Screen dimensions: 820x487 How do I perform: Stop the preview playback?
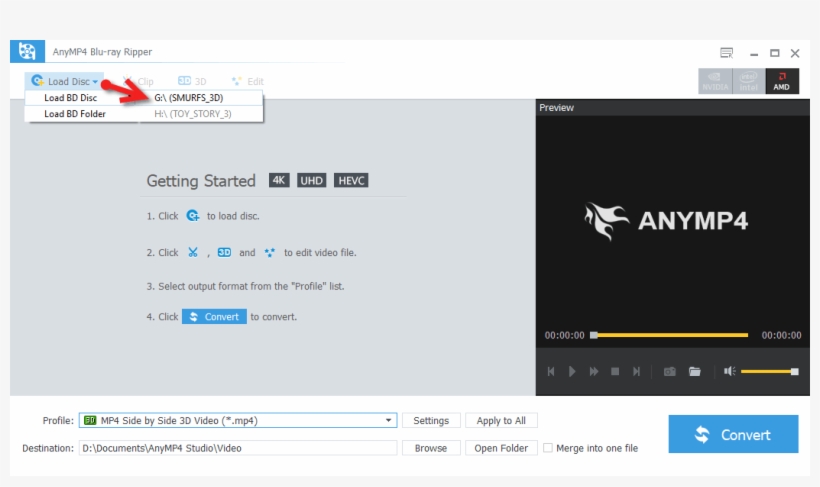(615, 371)
